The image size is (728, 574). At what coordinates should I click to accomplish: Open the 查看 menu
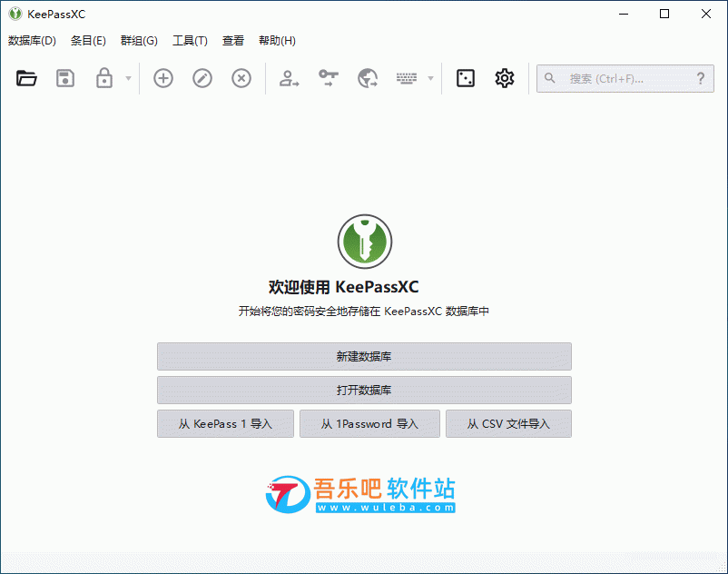pos(233,41)
